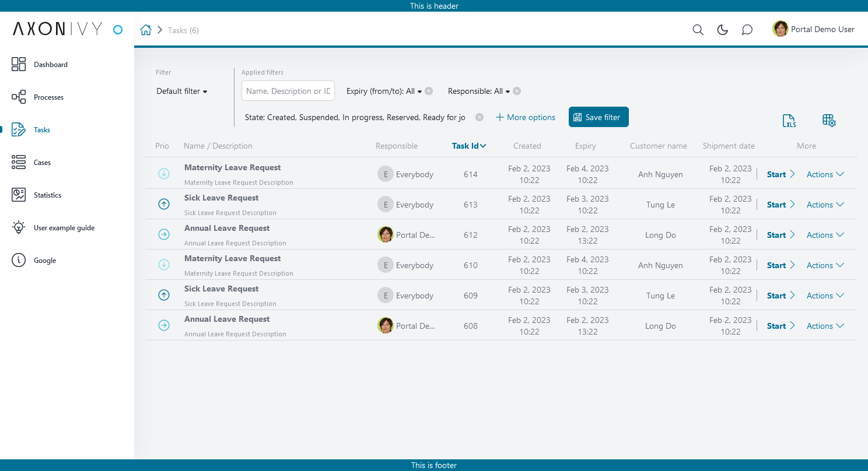Viewport: 868px width, 471px height.
Task: Click the Statistics sidebar icon
Action: coord(19,195)
